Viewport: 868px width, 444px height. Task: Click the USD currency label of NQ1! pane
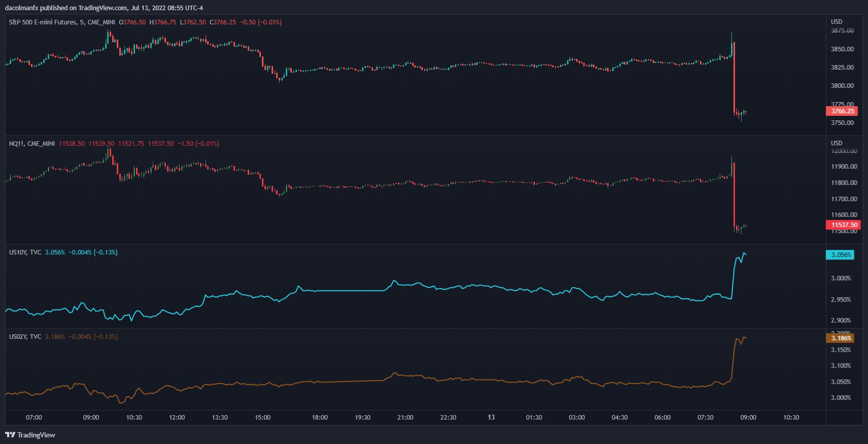click(x=837, y=143)
